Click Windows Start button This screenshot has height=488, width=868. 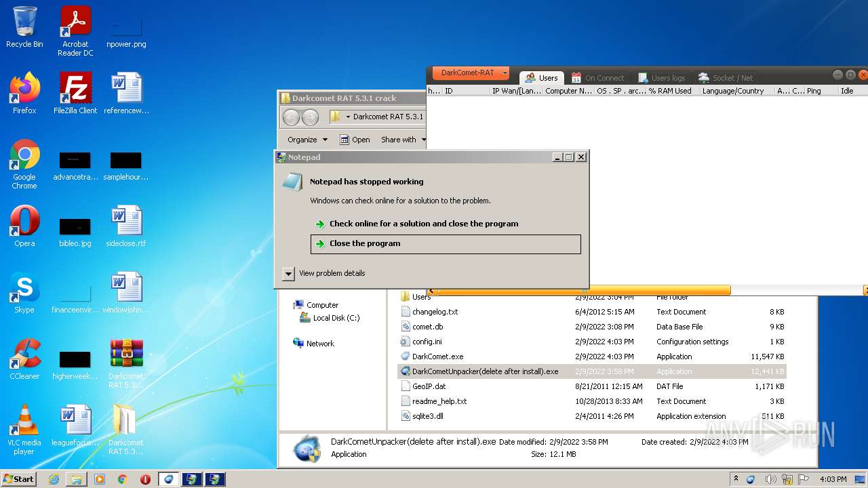point(19,479)
